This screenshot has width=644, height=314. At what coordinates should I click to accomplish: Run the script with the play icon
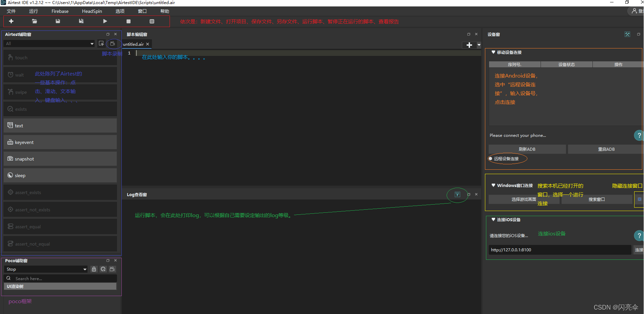coord(105,21)
